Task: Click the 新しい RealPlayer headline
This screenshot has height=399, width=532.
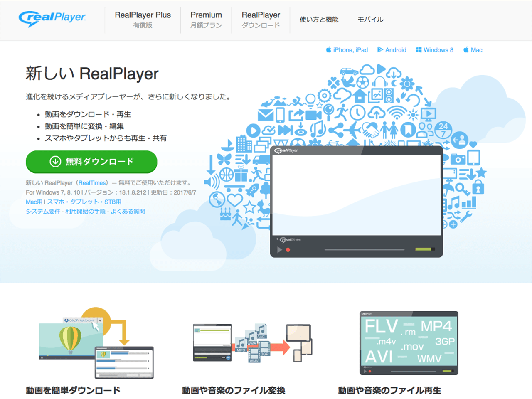Action: (92, 74)
